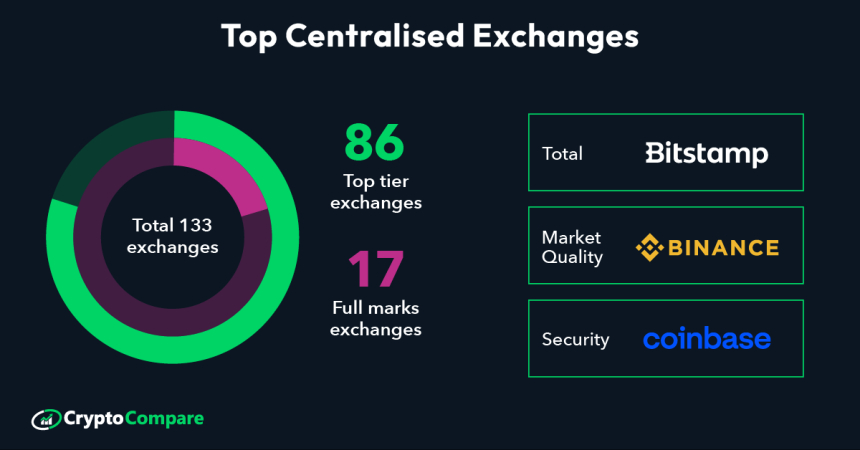Screen dimensions: 860x450
Task: Click the Coinbase logo
Action: pos(706,339)
